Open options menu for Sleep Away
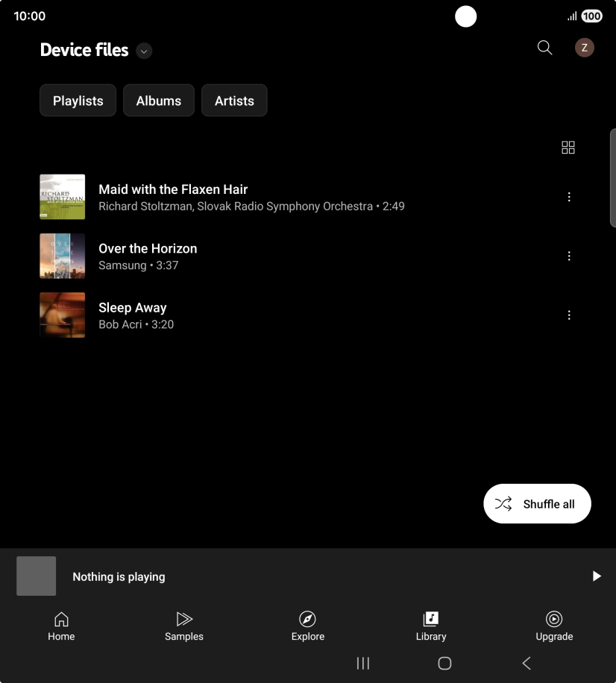The image size is (616, 683). [x=569, y=315]
